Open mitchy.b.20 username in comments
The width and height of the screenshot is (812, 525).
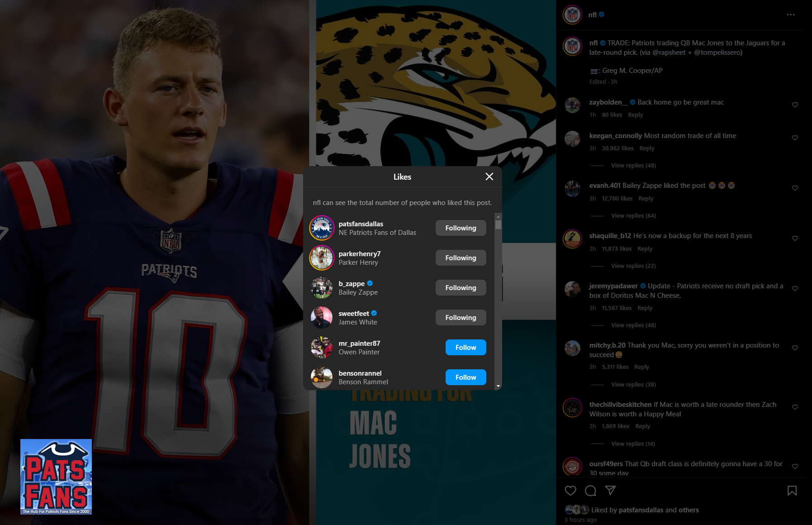(x=607, y=345)
